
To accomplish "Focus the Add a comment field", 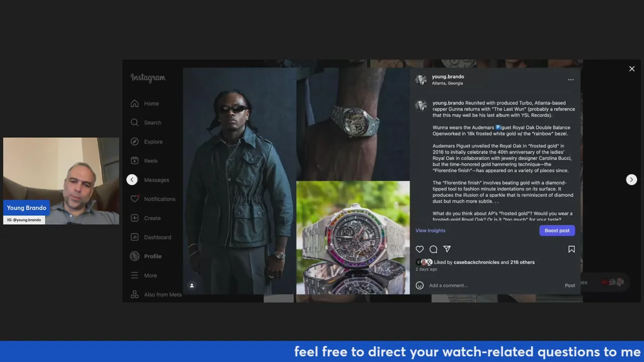I will click(x=496, y=286).
